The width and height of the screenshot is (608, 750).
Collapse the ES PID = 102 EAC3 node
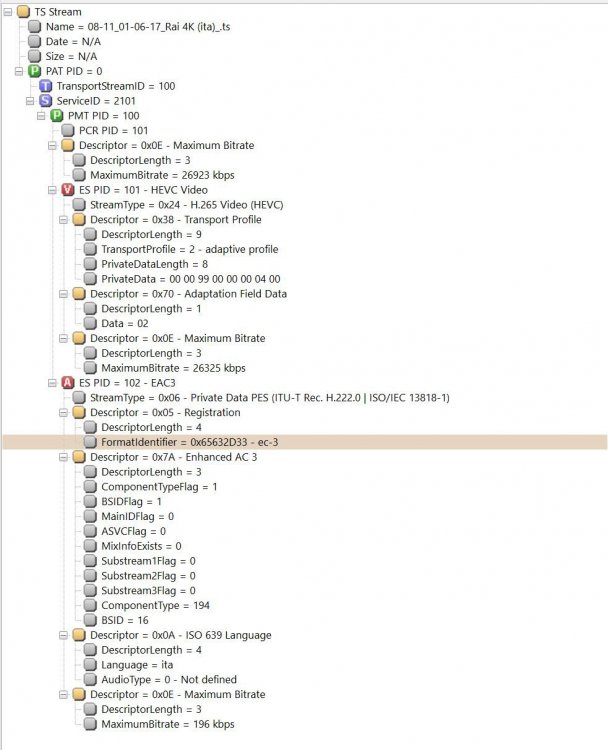coord(52,383)
